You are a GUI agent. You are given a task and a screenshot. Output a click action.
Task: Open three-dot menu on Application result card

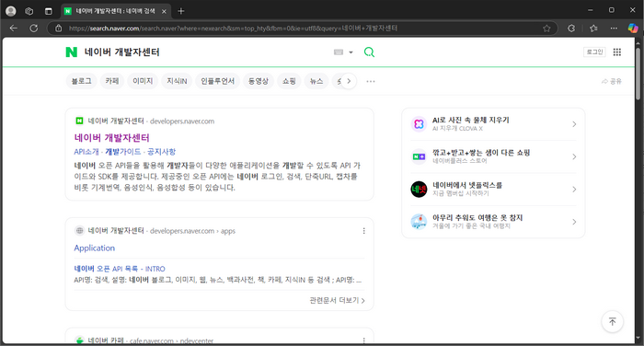(x=364, y=231)
